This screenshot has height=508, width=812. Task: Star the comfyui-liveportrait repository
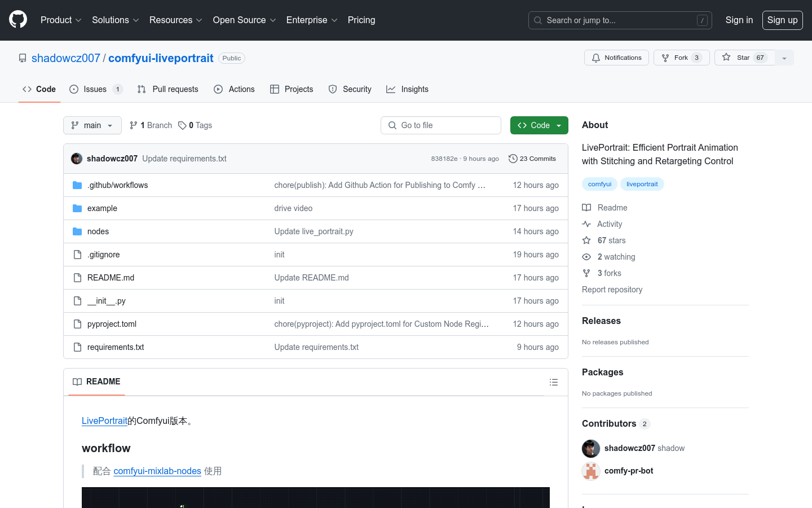744,58
